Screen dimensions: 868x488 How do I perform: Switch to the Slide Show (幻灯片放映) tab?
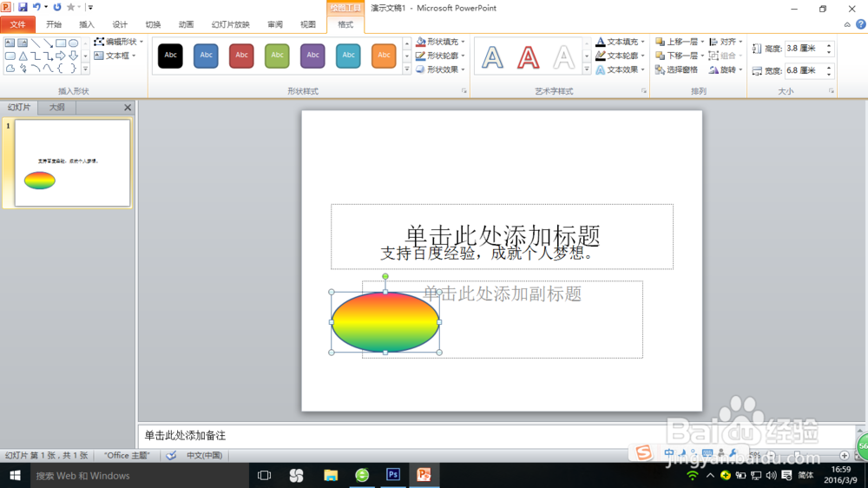pyautogui.click(x=230, y=24)
